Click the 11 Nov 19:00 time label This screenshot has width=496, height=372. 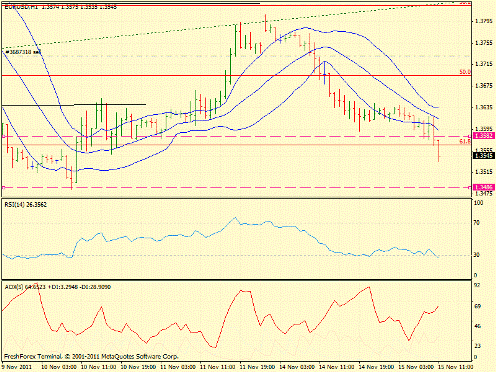[257, 367]
